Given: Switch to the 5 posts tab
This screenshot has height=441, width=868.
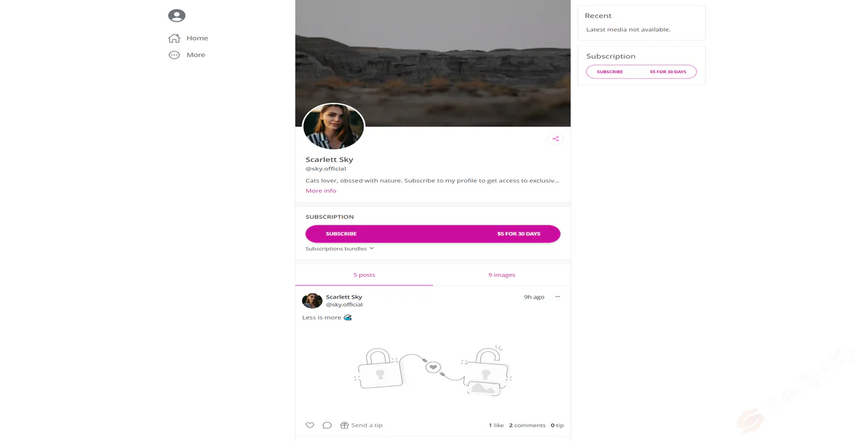Looking at the screenshot, I should point(364,275).
